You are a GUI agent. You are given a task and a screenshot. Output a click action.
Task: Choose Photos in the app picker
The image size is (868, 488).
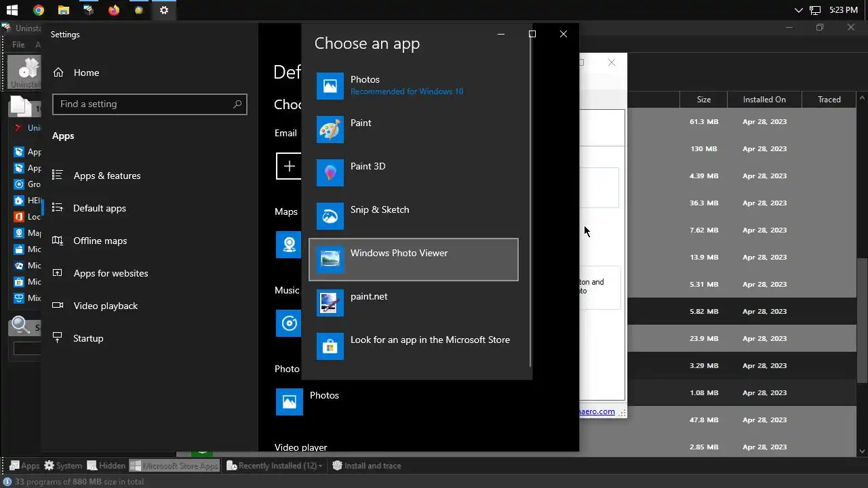click(x=414, y=85)
